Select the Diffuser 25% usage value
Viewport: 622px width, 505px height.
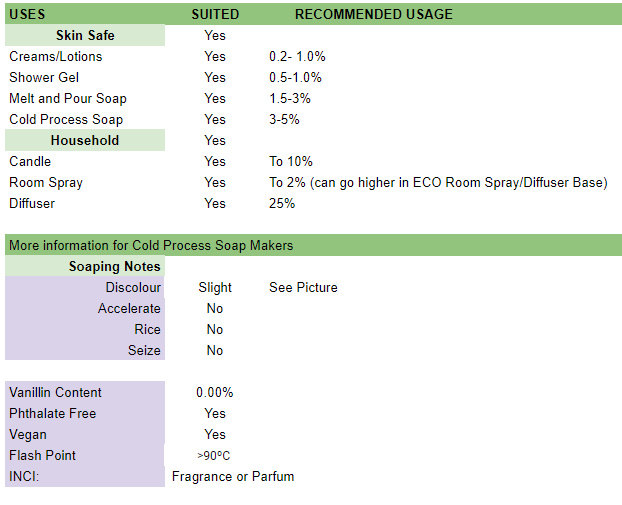[282, 203]
